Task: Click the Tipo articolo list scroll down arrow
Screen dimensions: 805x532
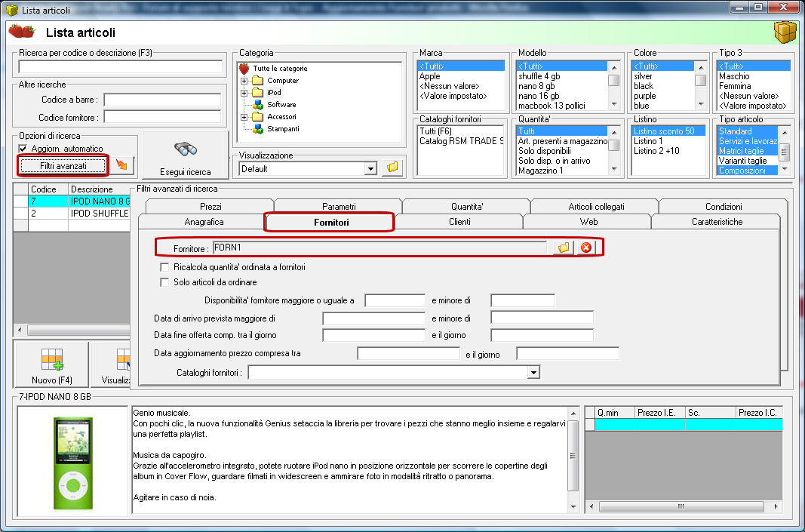Action: point(785,169)
